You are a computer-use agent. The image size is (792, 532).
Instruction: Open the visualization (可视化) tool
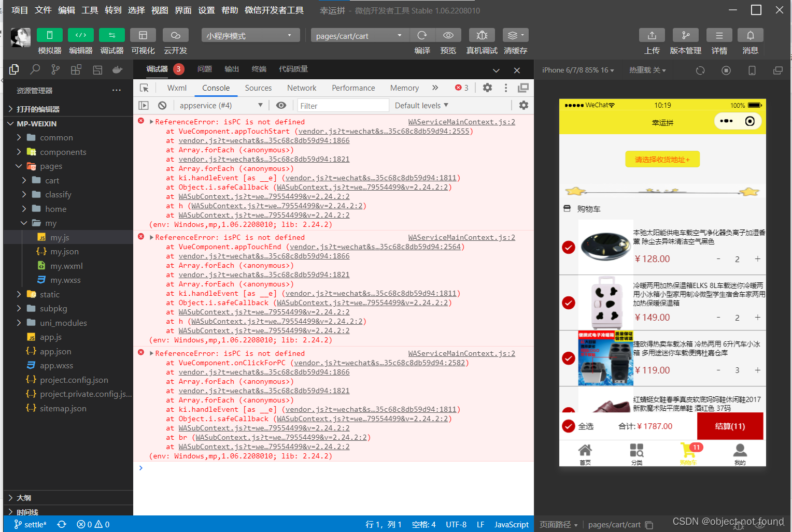click(143, 35)
